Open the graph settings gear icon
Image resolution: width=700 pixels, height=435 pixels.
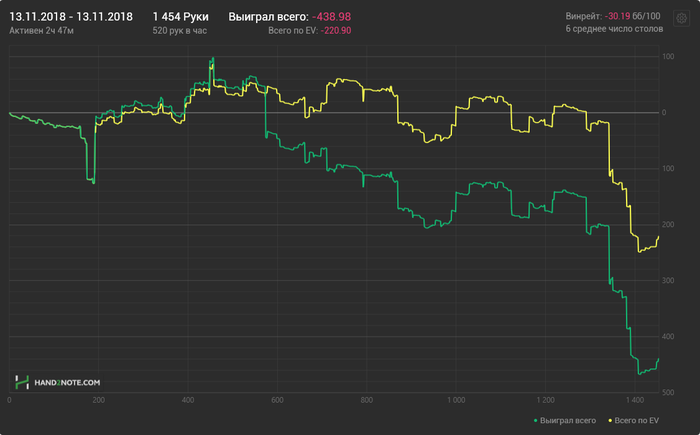(x=681, y=18)
